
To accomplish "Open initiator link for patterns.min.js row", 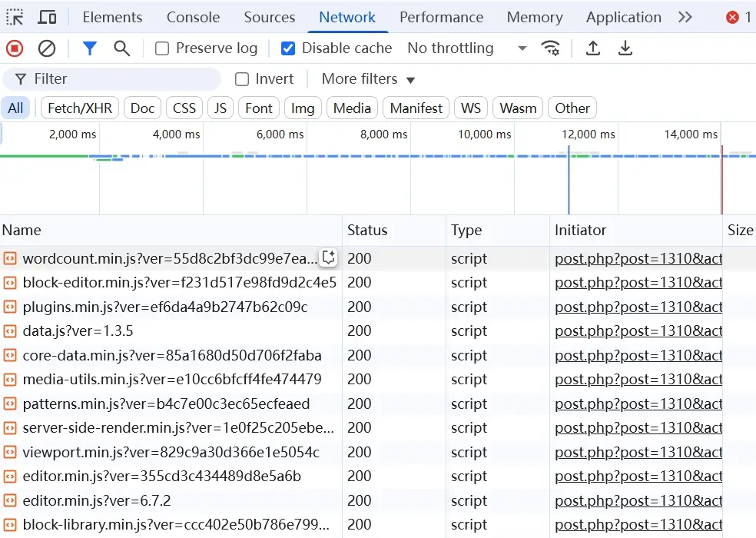I will [638, 403].
